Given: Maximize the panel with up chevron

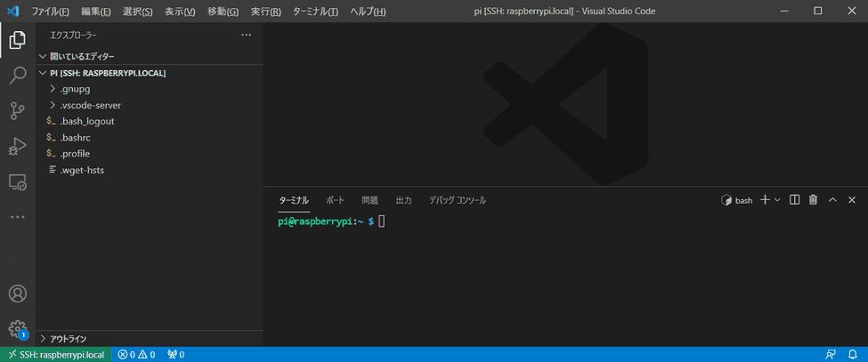Looking at the screenshot, I should 832,199.
